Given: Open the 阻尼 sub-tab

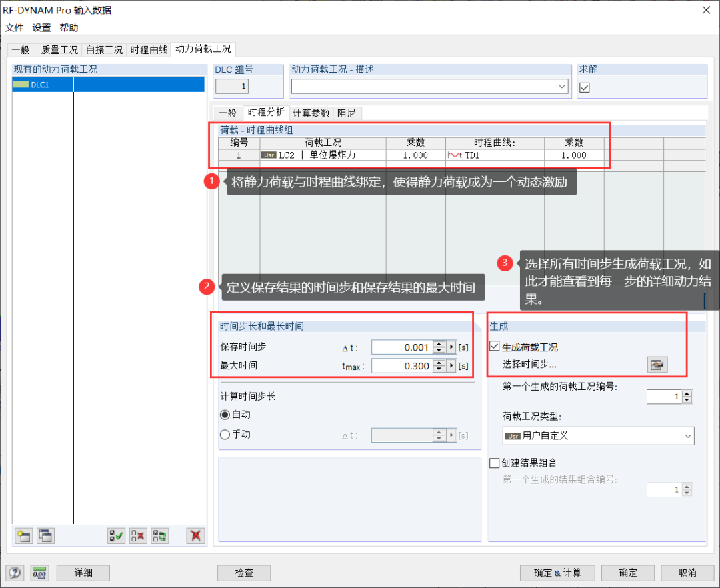Looking at the screenshot, I should 346,113.
